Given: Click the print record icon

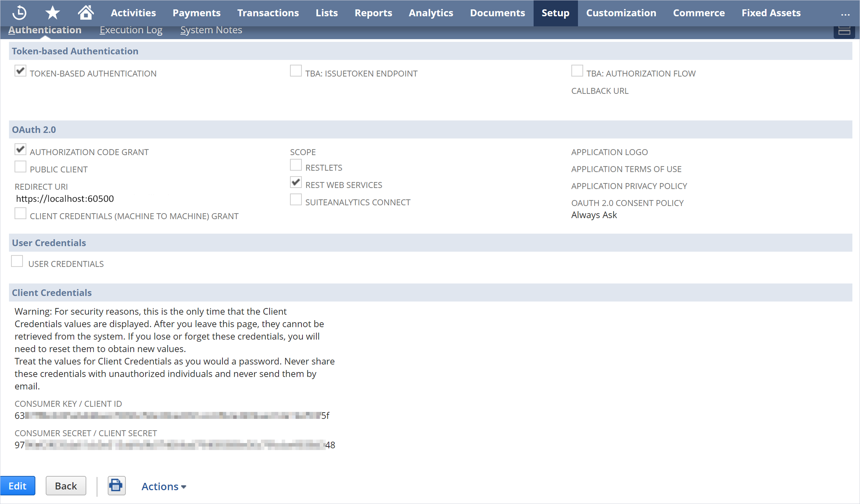Looking at the screenshot, I should click(116, 486).
